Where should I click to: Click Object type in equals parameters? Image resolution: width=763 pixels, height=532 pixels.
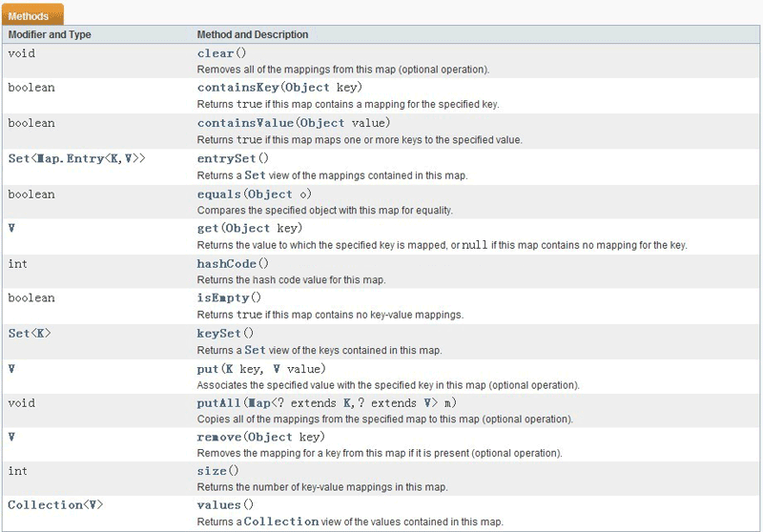[270, 194]
